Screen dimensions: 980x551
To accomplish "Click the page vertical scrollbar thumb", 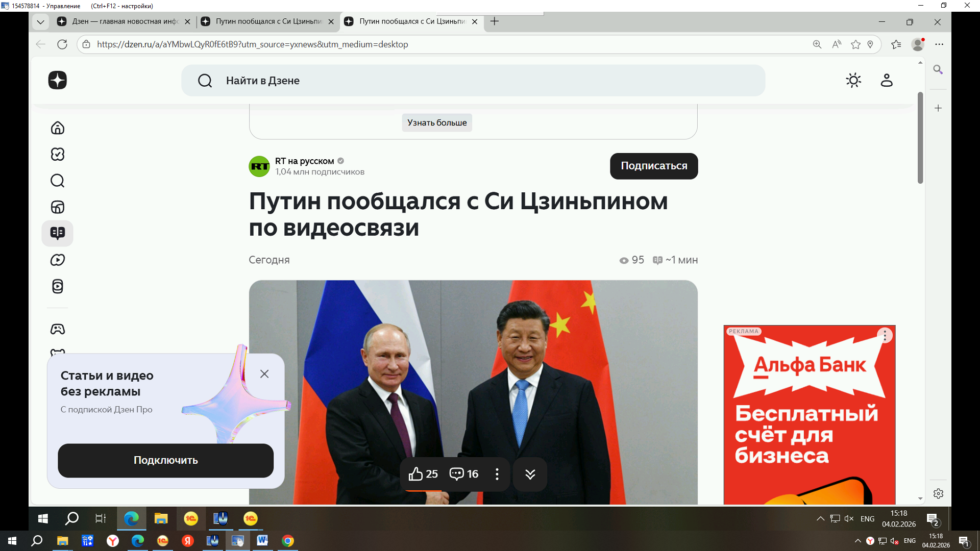I will click(x=920, y=138).
